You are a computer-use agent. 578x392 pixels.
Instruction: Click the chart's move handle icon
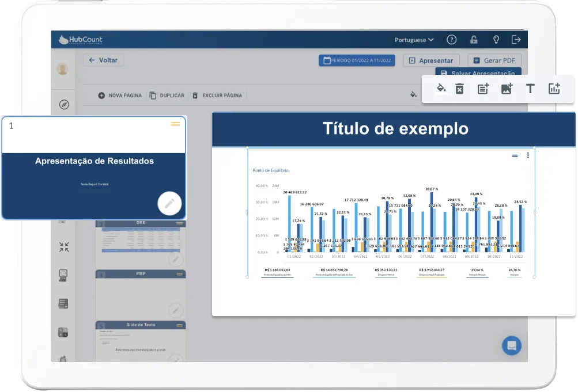click(515, 155)
